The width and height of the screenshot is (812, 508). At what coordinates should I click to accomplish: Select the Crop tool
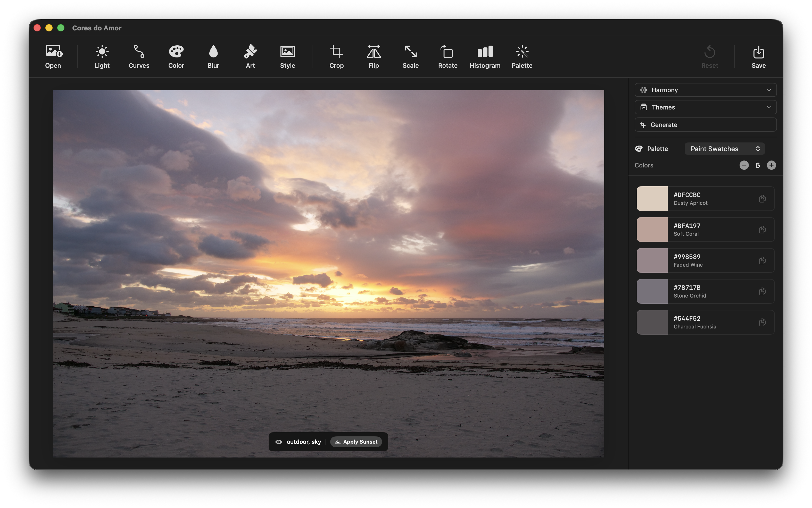[336, 56]
